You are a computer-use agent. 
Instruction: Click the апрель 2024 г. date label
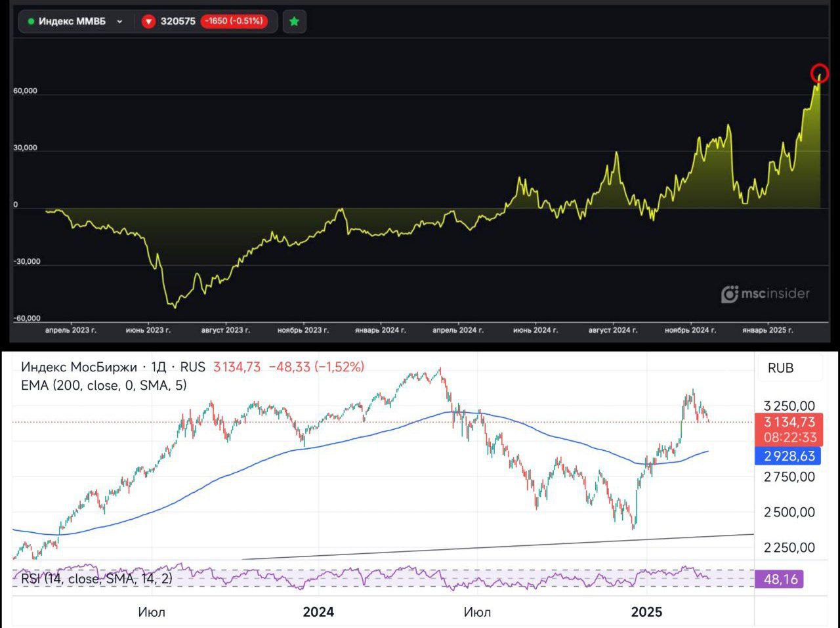pyautogui.click(x=458, y=330)
